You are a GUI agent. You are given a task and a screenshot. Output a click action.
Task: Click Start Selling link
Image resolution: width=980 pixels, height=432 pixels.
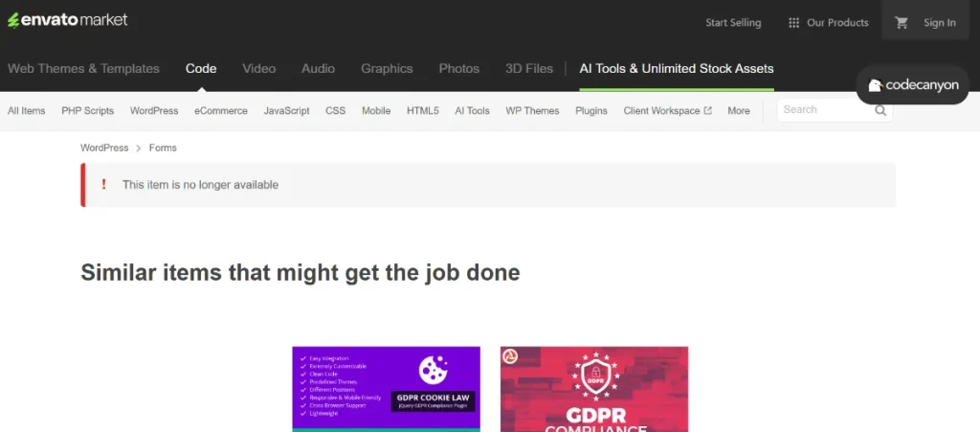pyautogui.click(x=733, y=22)
